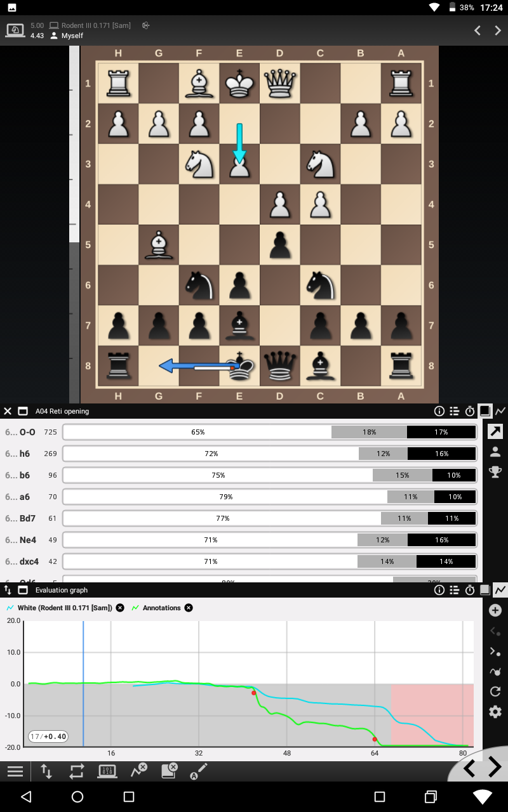Open the share icon at top of sidebar
The width and height of the screenshot is (508, 812).
(x=495, y=431)
